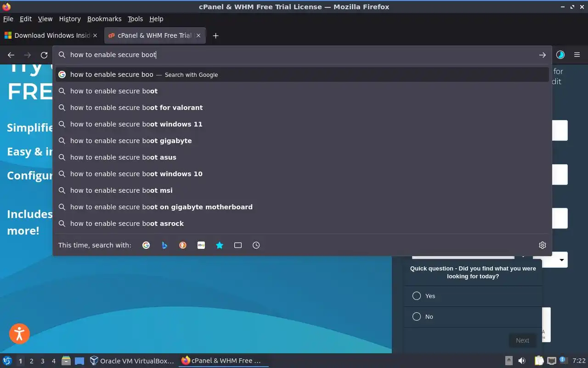Select the Yes radio button
The height and width of the screenshot is (368, 588).
tap(417, 296)
